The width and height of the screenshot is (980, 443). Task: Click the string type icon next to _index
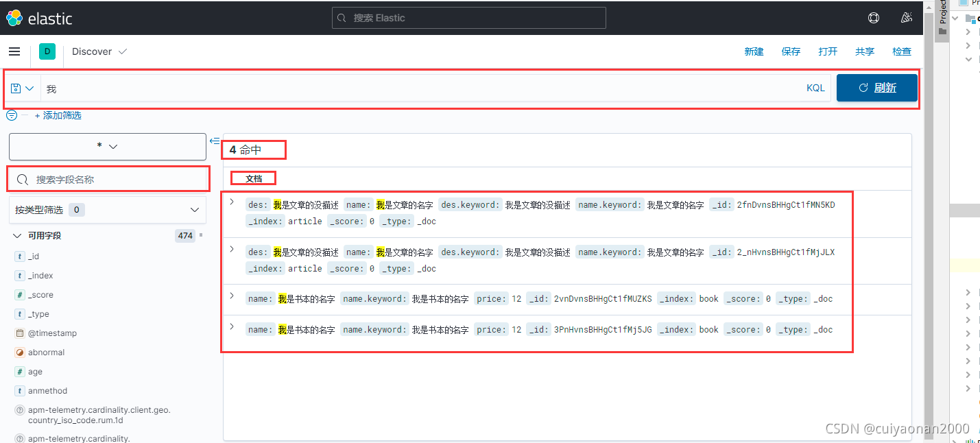coord(20,276)
